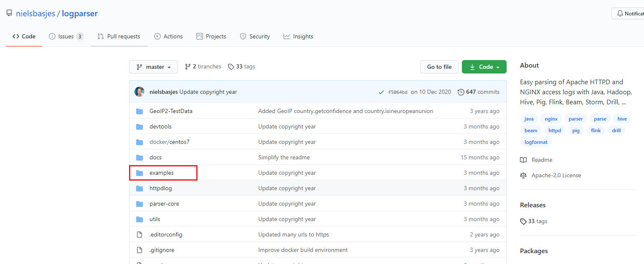Click the hadoop... wait, select the logformat topic tag
The image size is (644, 264).
coord(536,142)
